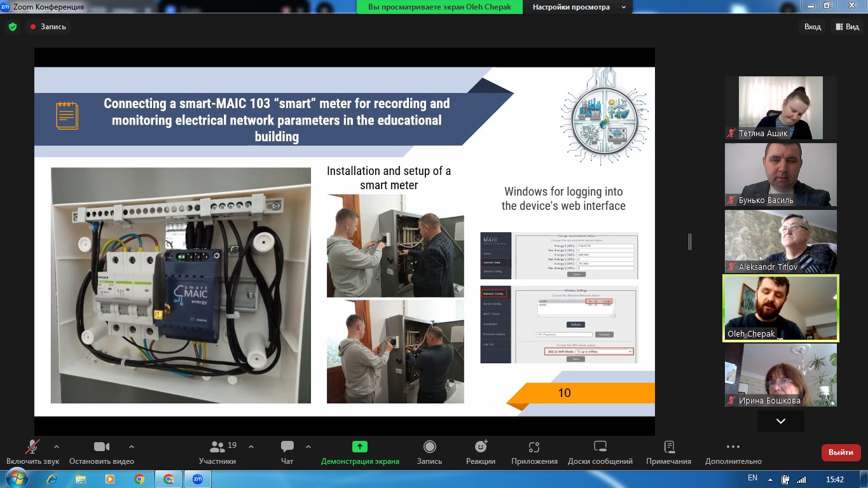868x488 pixels.
Task: Switch to the Zoom taskbar button
Action: (198, 479)
